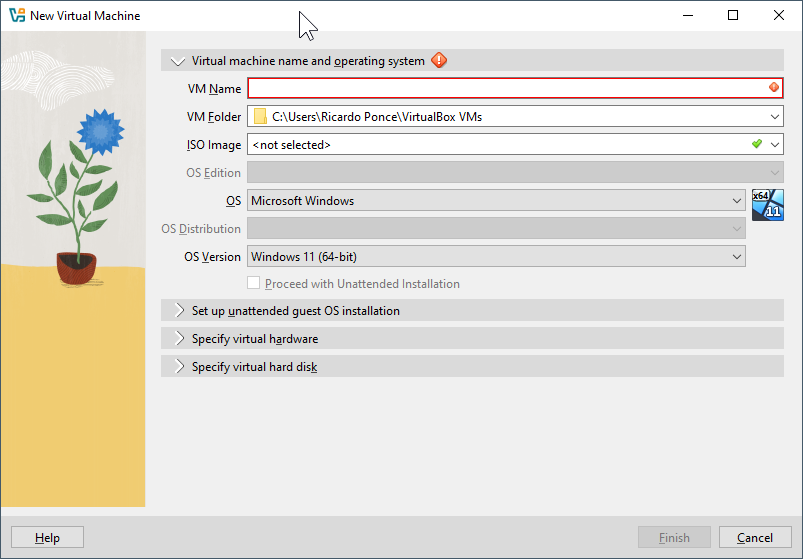The image size is (803, 559).
Task: Click the green checkmark in ISO Image field
Action: pos(757,144)
